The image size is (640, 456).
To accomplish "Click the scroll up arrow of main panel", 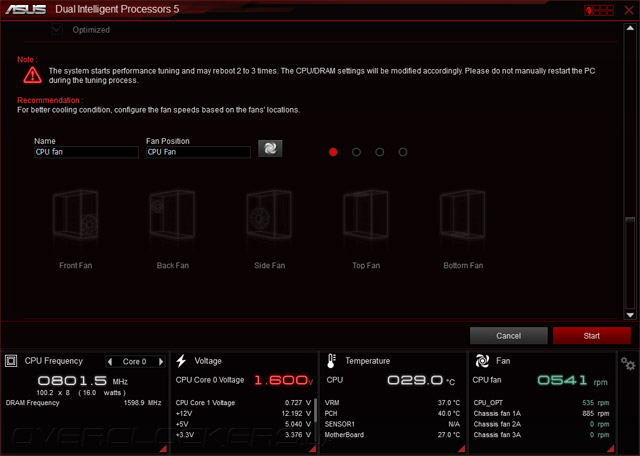I will coord(630,28).
